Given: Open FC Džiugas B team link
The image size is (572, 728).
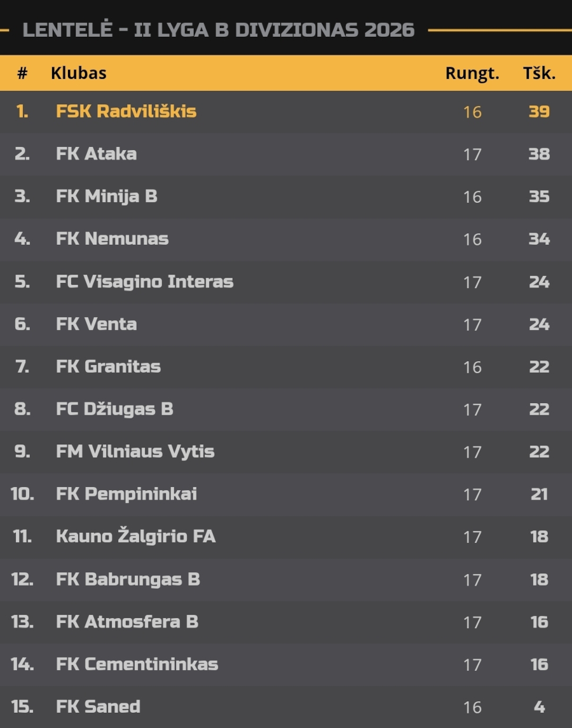Looking at the screenshot, I should (114, 409).
